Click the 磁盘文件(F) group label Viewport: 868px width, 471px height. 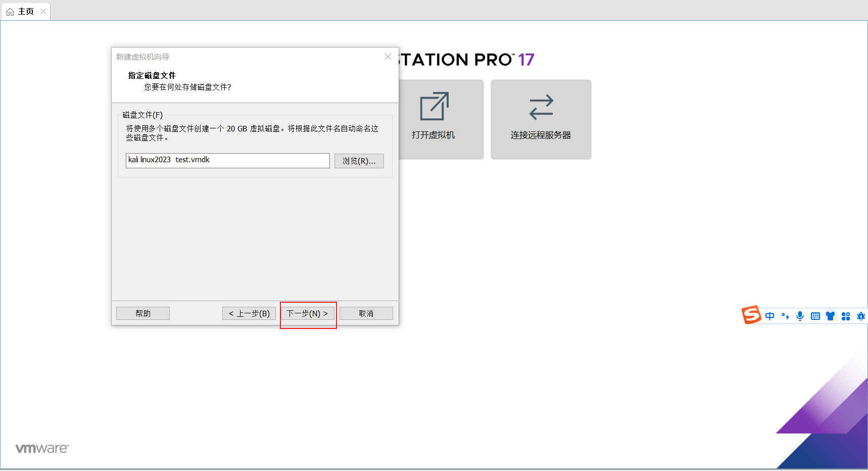tap(143, 115)
